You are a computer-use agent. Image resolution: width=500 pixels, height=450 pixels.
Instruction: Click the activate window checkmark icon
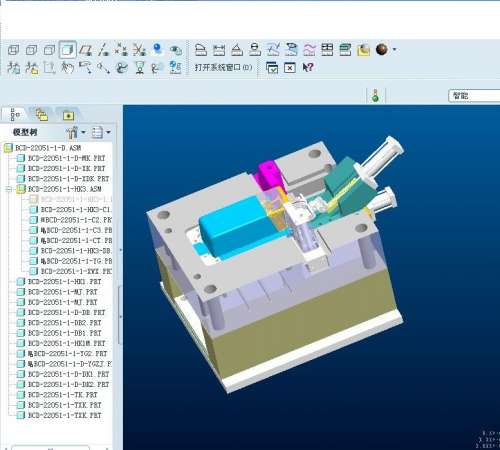coord(272,68)
